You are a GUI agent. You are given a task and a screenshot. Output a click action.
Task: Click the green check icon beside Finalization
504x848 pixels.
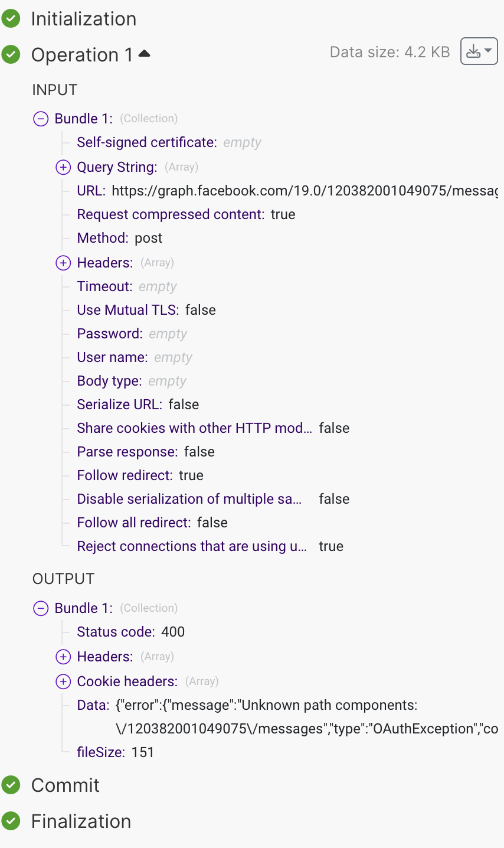(x=11, y=821)
